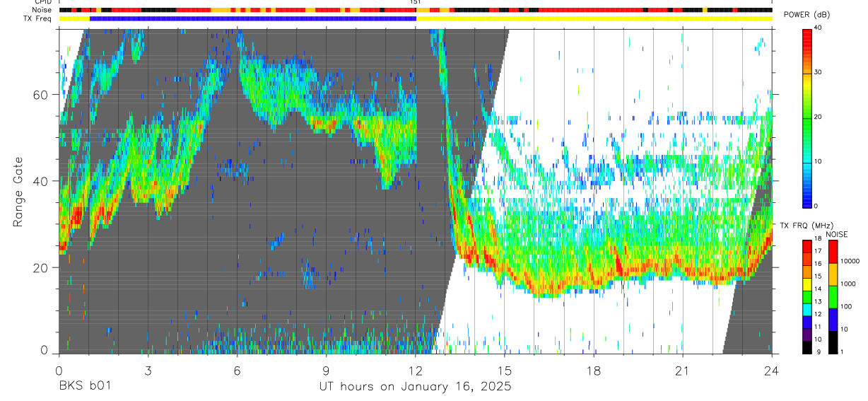The image size is (868, 401).
Task: Click the "20" tick on the POWER colorbar
Action: pyautogui.click(x=818, y=117)
